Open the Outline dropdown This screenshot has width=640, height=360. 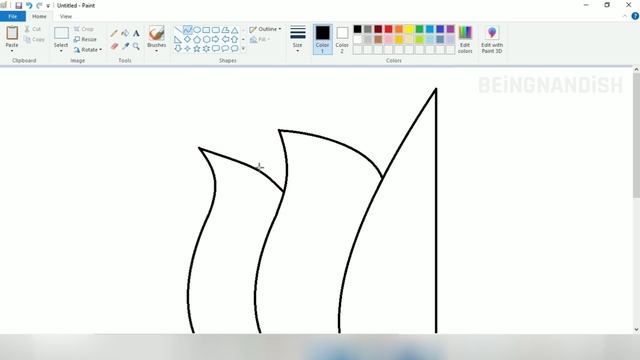pos(265,29)
